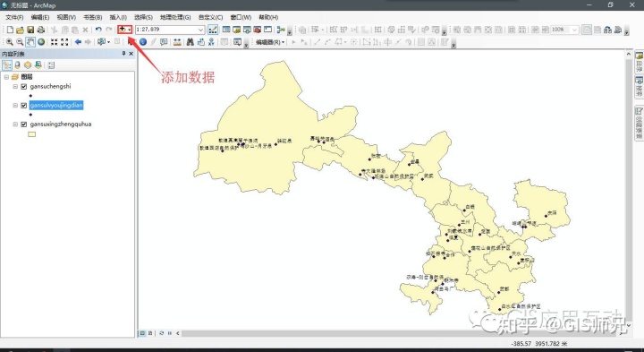Open the 插入(I) menu

tap(118, 17)
